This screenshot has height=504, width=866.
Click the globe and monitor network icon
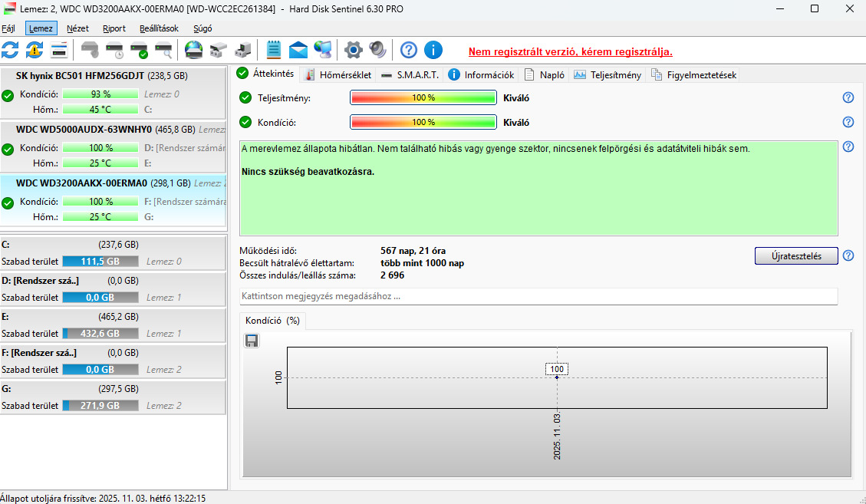click(322, 50)
